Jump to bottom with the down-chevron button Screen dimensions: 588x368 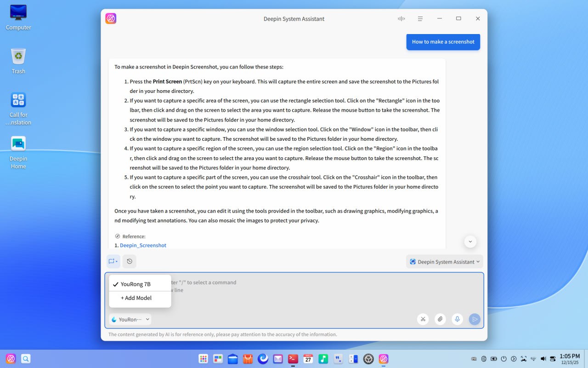[470, 241]
